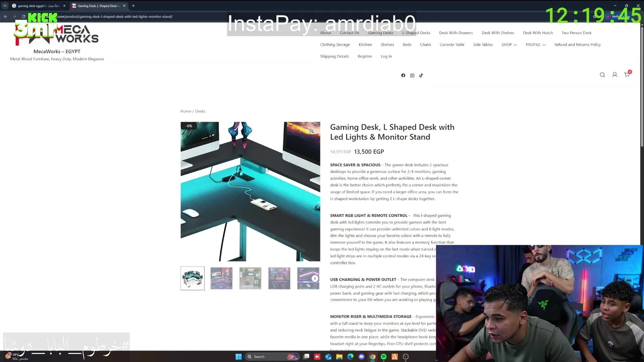
Task: Open the Shipping Details link
Action: (x=335, y=56)
